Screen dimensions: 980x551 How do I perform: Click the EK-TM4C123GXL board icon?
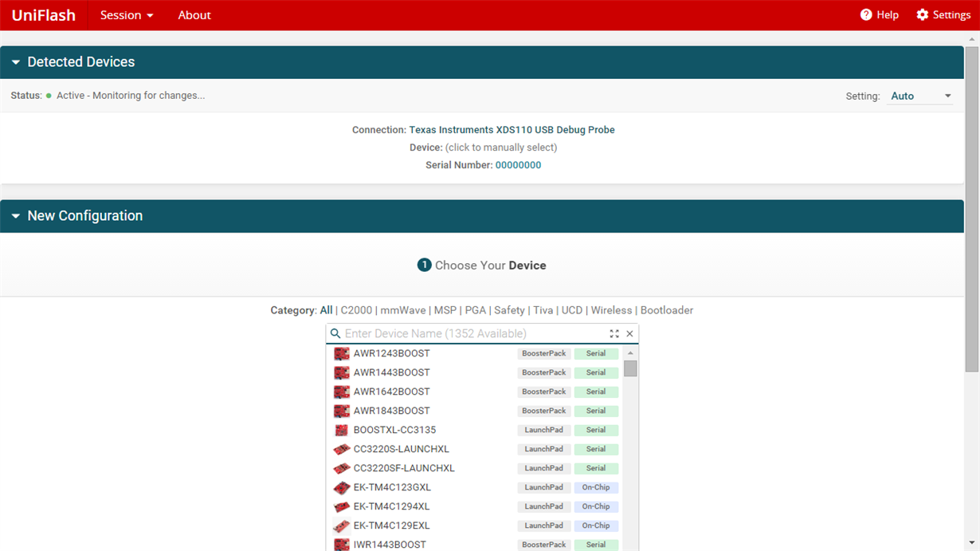pos(342,487)
